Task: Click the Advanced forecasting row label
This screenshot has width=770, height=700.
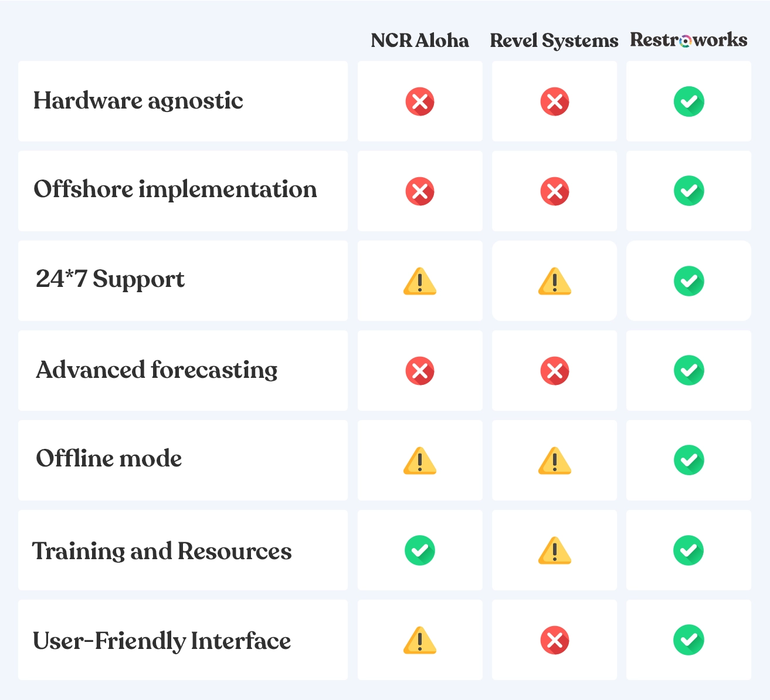Action: click(x=157, y=370)
